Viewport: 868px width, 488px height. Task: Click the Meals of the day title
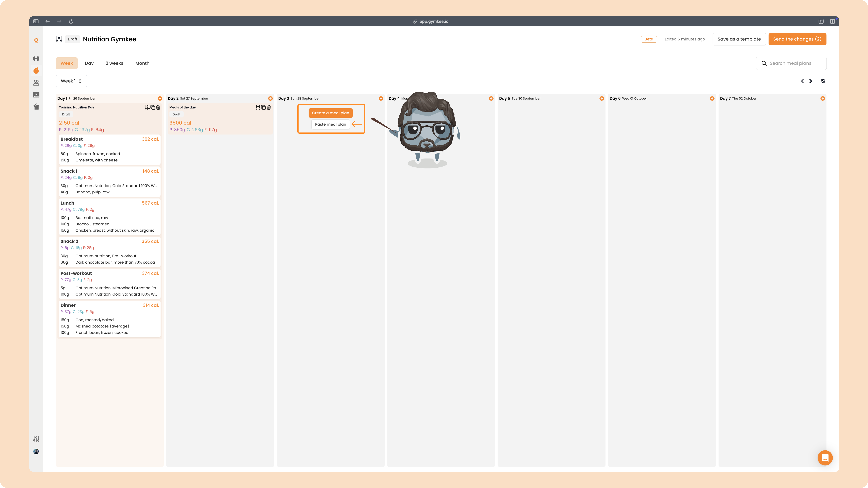point(182,107)
